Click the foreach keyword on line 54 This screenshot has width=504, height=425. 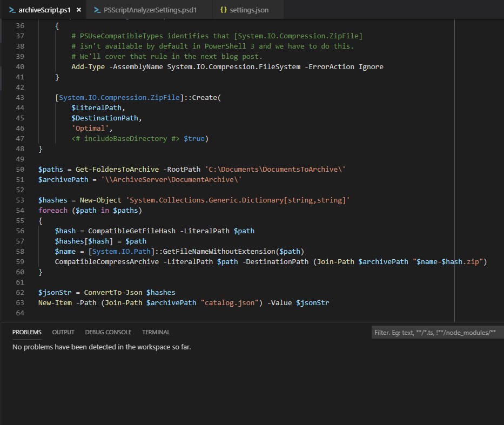(53, 211)
